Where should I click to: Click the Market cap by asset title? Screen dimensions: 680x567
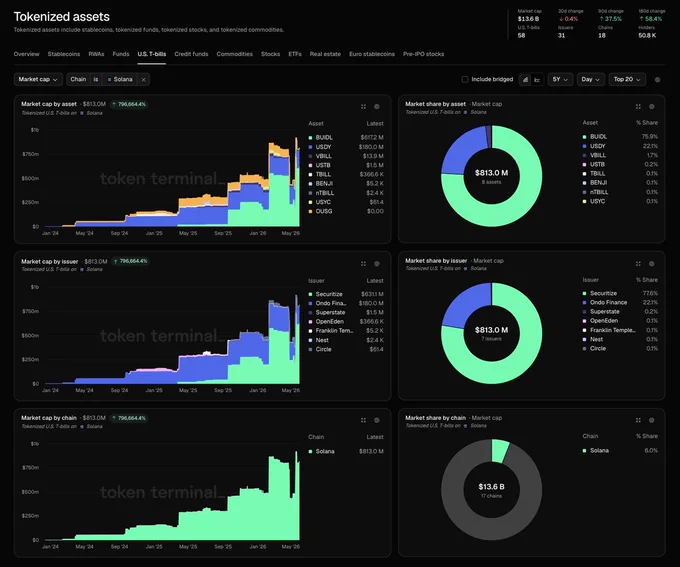(x=49, y=104)
